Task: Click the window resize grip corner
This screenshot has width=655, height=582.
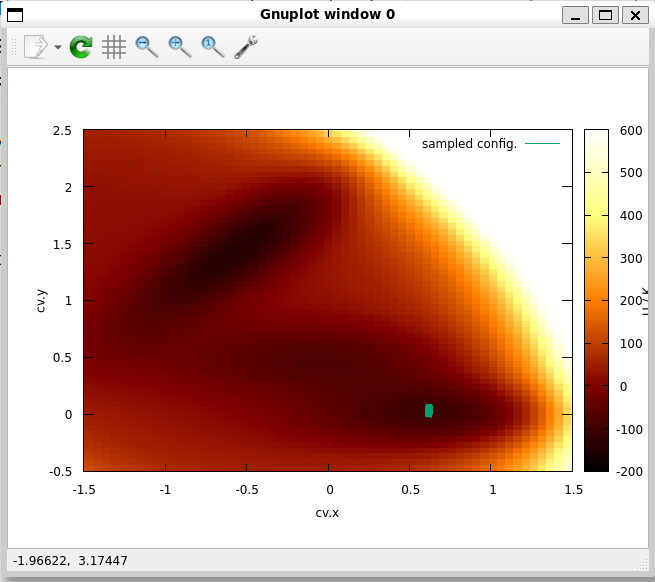Action: pos(642,565)
